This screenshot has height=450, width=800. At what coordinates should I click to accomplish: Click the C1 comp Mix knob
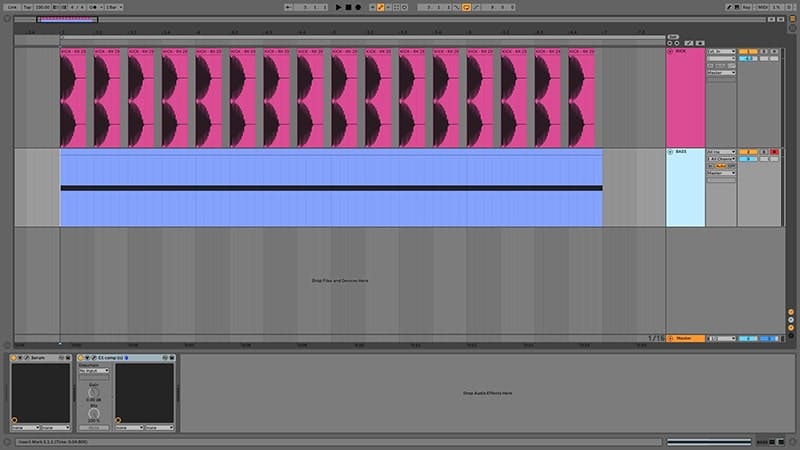click(x=94, y=413)
